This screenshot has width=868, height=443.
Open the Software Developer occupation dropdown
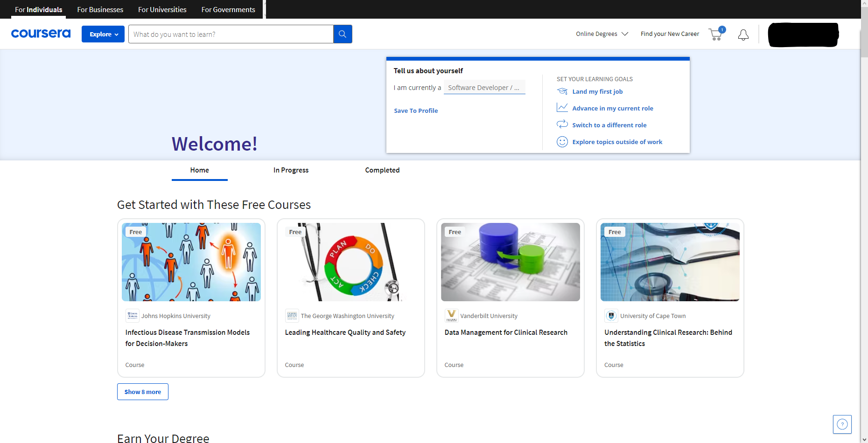point(484,87)
